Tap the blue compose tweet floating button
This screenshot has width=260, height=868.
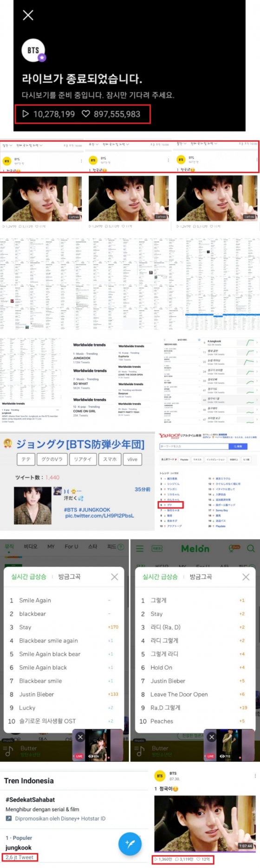click(x=130, y=844)
